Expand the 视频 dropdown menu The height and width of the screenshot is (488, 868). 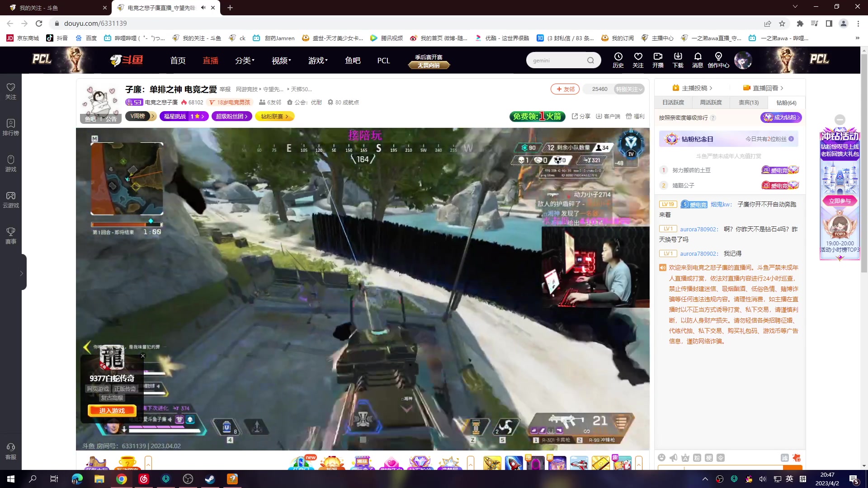click(281, 61)
